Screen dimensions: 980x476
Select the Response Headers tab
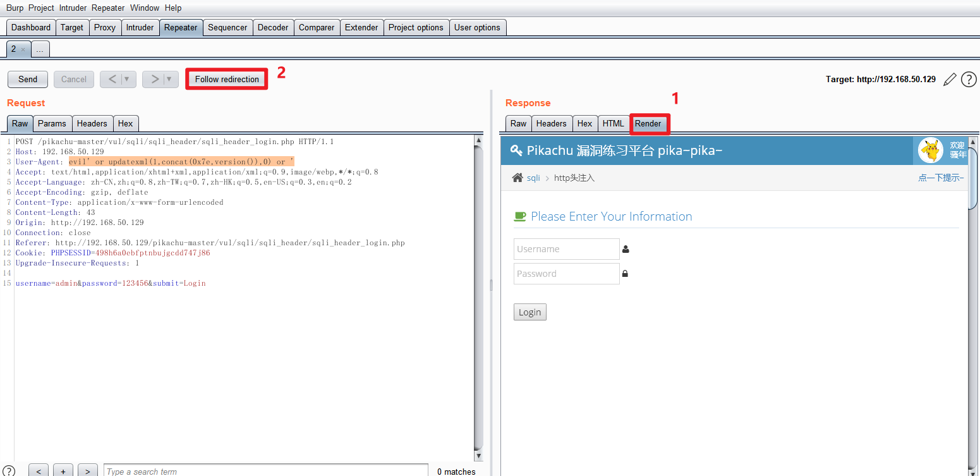552,123
